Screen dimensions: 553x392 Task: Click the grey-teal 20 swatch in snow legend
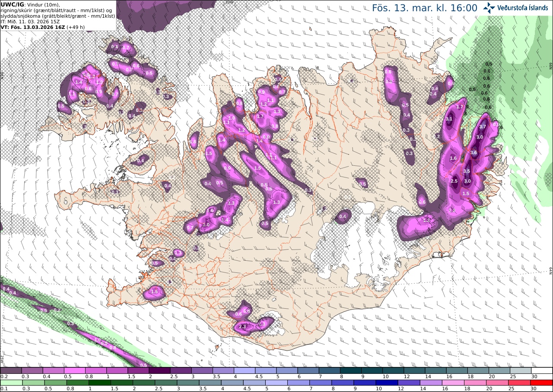(499, 370)
